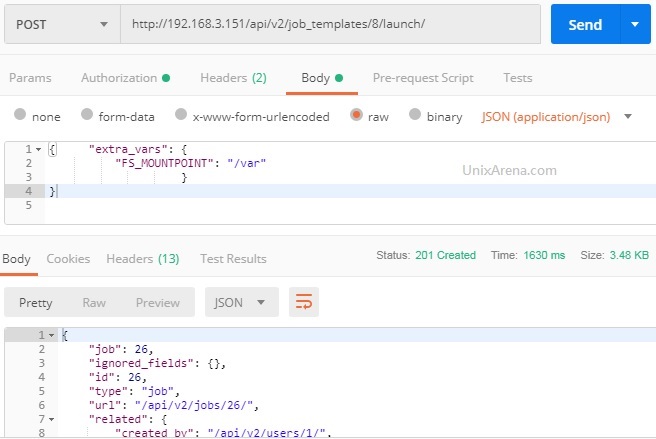Viewport: 656px width, 439px height.
Task: Open the Tests tab
Action: (x=518, y=78)
